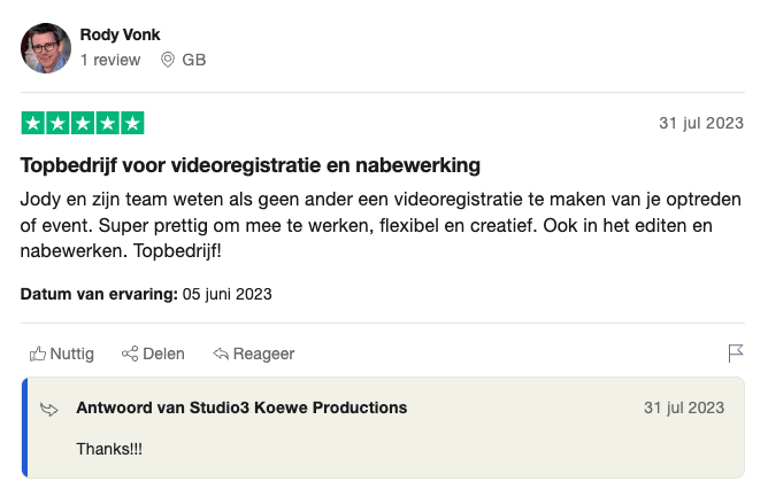Click the reply arrow icon in company answer
Image resolution: width=768 pixels, height=497 pixels.
coord(49,408)
